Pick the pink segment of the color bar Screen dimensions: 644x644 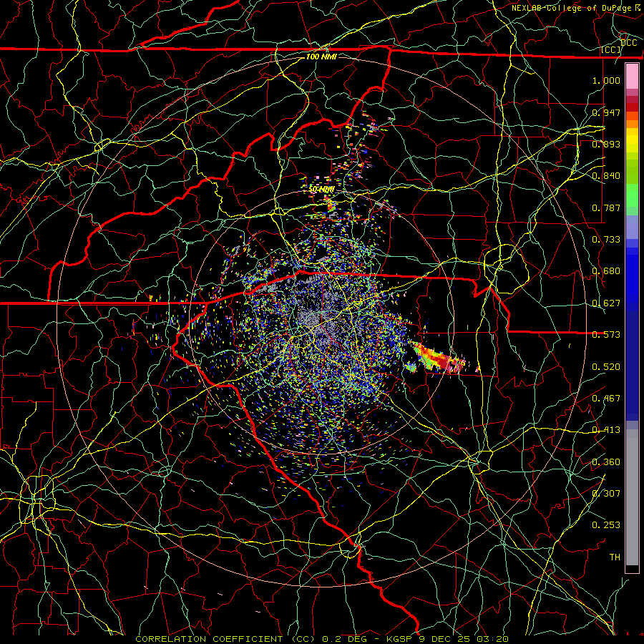tap(632, 77)
